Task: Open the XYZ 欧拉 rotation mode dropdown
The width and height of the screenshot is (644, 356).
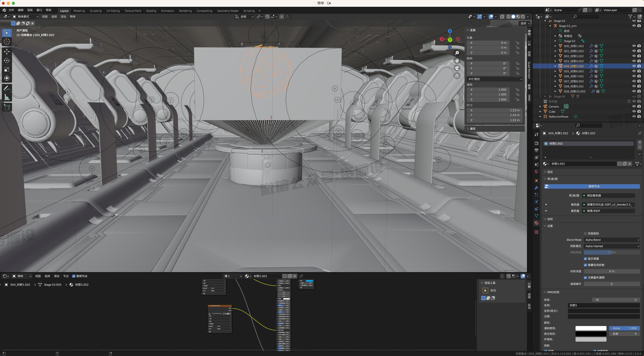Action: click(x=495, y=79)
